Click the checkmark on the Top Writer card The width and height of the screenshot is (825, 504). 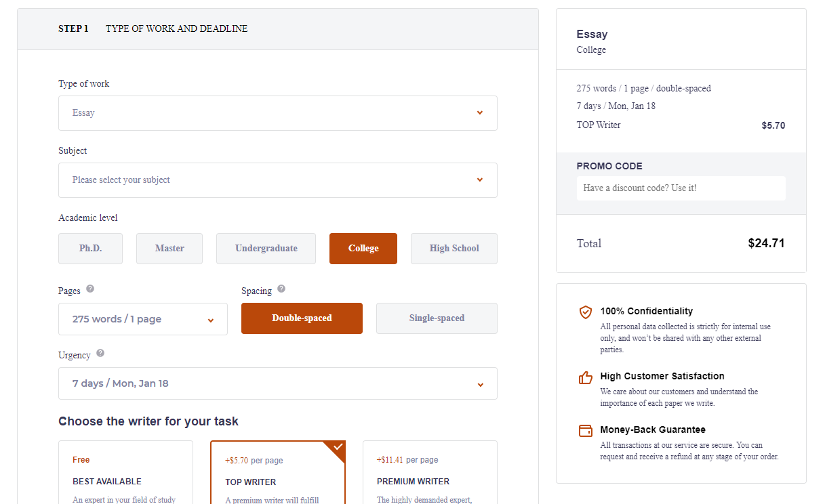[338, 447]
